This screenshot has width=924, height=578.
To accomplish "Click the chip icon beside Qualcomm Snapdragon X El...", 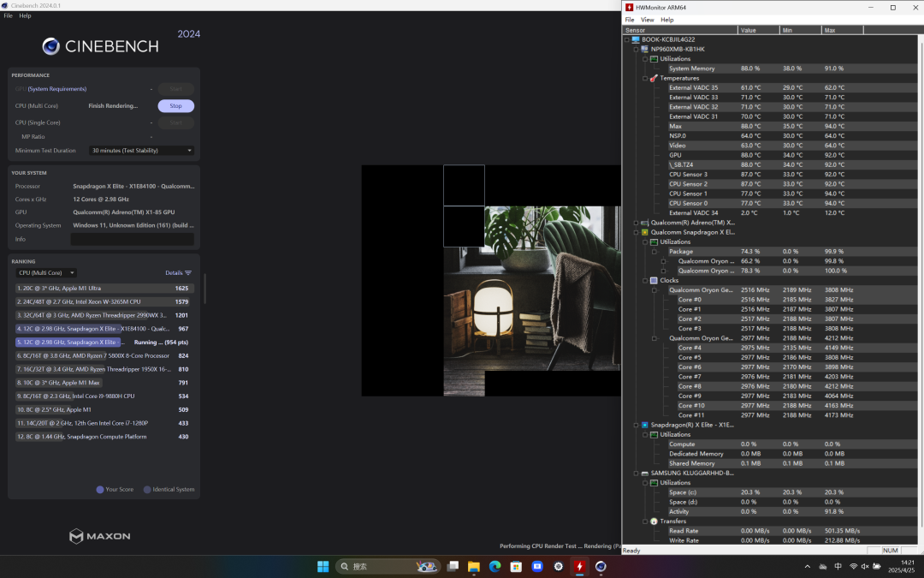I will [645, 232].
